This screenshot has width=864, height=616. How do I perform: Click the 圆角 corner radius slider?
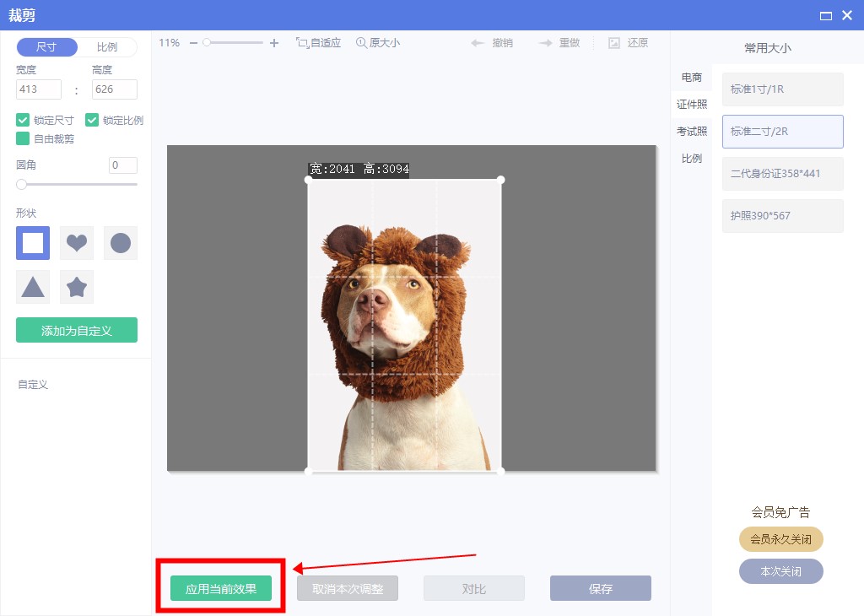(x=77, y=184)
